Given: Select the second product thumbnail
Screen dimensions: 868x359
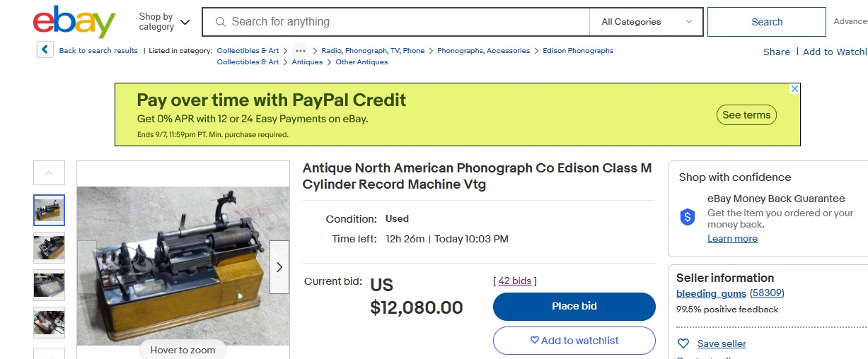Looking at the screenshot, I should pos(49,247).
